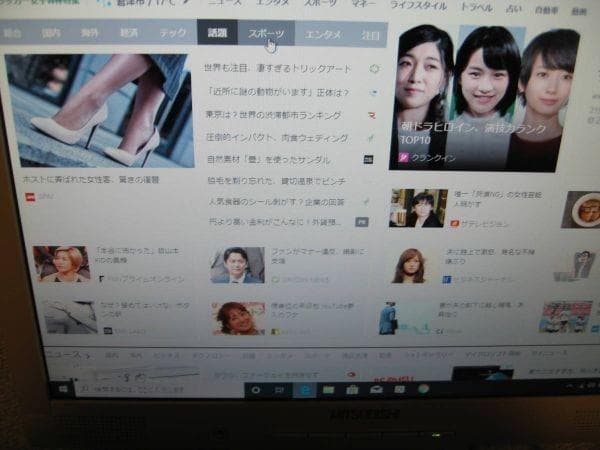600x450 pixels.
Task: Open the man in suit article thumbnail
Action: coord(237,265)
